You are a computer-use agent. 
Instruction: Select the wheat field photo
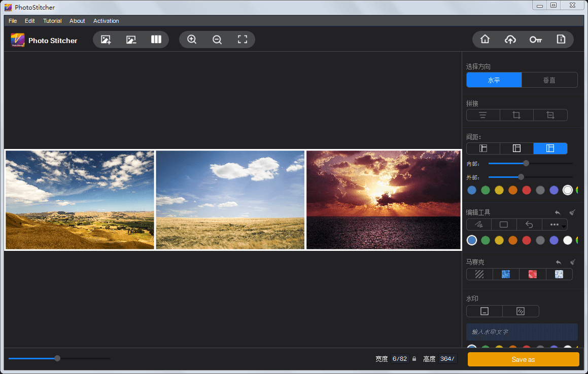(x=230, y=200)
